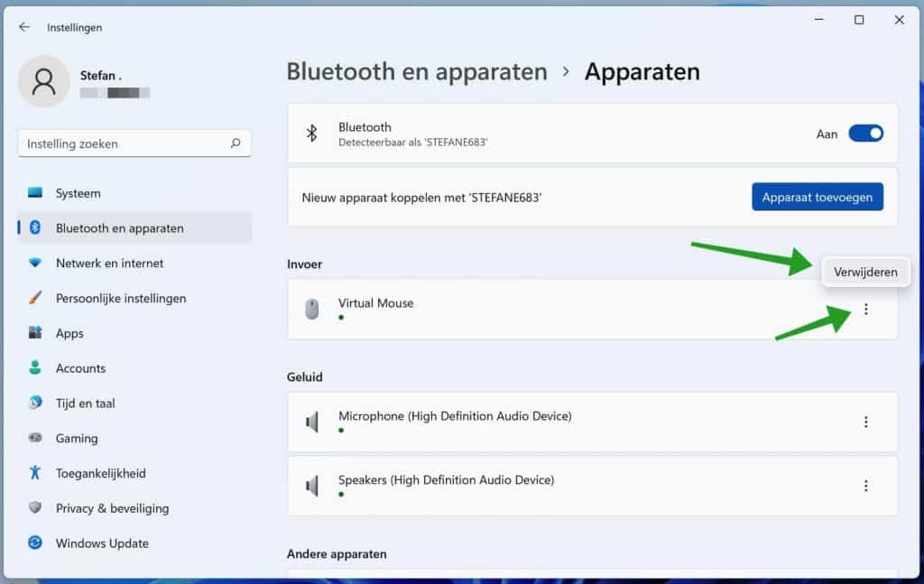Viewport: 924px width, 584px height.
Task: Select the Accounts sidebar icon
Action: [35, 367]
